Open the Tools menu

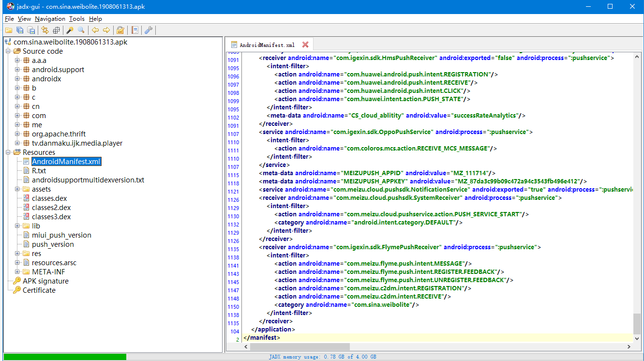tap(76, 19)
